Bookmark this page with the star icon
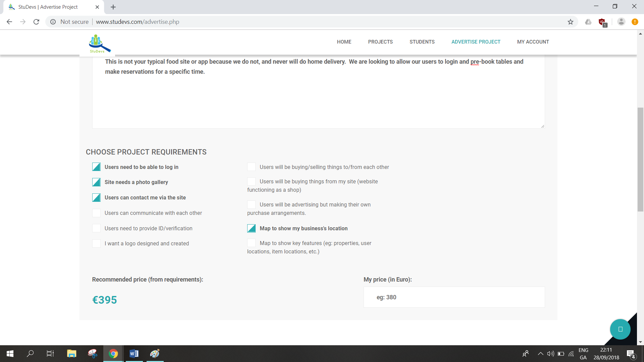644x362 pixels. 571,22
